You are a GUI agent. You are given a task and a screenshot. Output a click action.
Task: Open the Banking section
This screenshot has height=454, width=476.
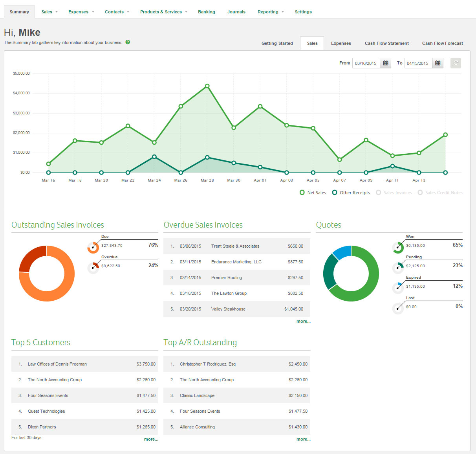(207, 12)
